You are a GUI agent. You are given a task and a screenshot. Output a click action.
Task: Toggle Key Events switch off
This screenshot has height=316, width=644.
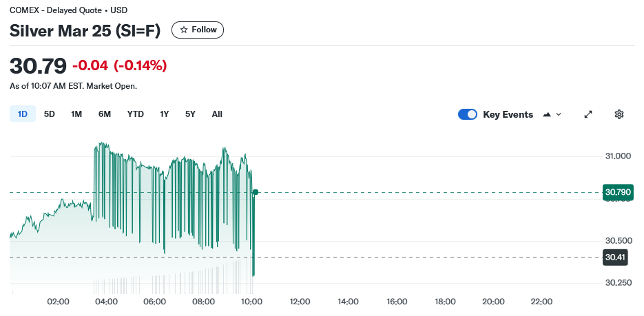pyautogui.click(x=468, y=114)
